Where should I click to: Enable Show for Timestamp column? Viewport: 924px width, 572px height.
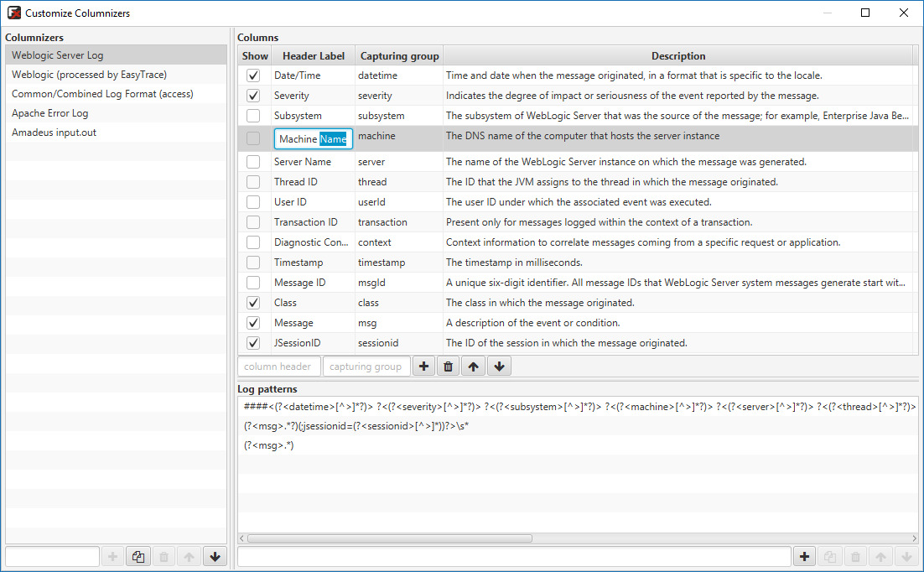(x=253, y=263)
